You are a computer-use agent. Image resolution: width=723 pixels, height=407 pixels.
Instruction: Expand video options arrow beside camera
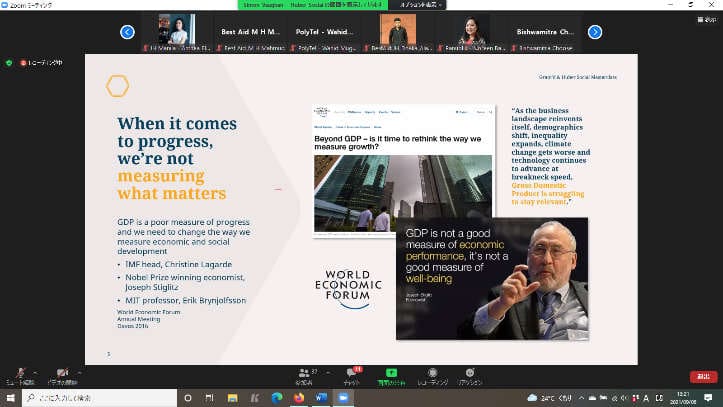click(79, 372)
